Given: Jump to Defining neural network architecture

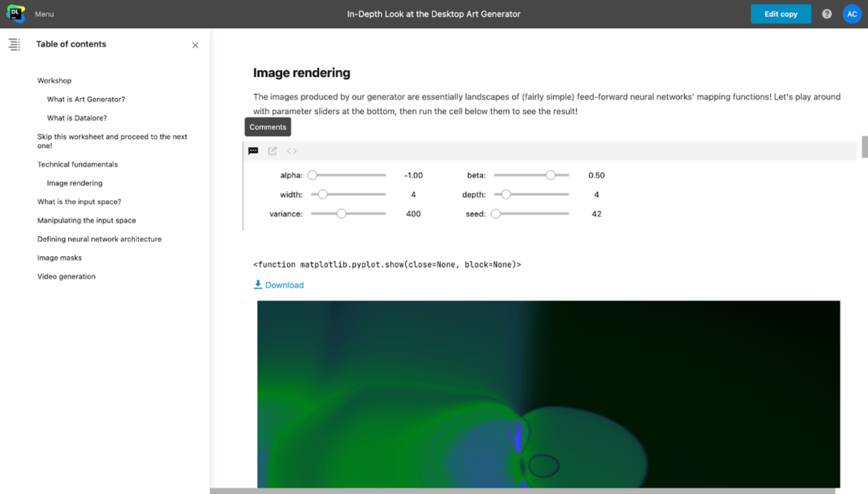Looking at the screenshot, I should [x=100, y=239].
